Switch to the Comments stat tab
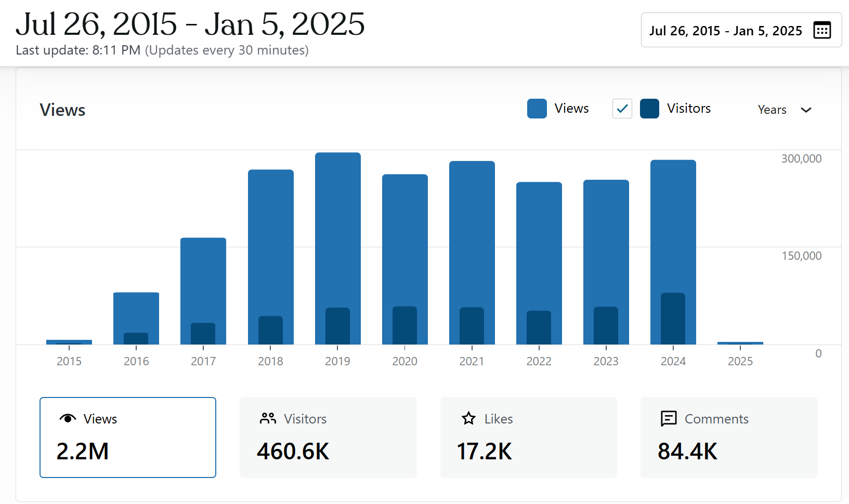Screen dimensions: 849x504 point(729,437)
